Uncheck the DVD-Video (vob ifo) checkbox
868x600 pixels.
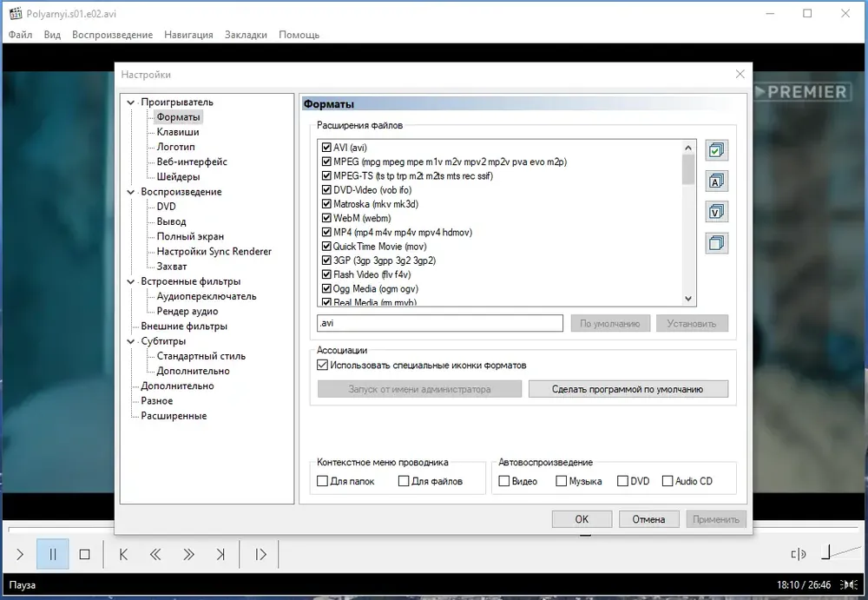click(x=326, y=190)
